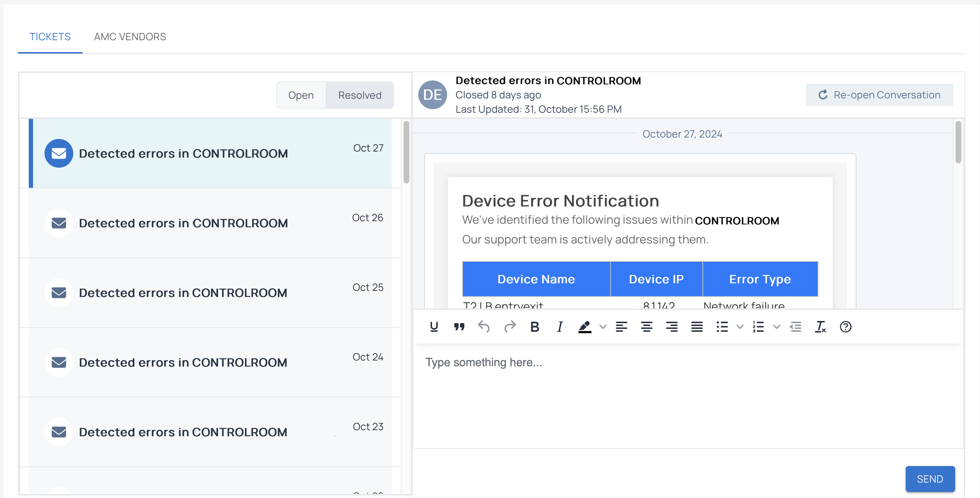Center-align the text

click(646, 327)
